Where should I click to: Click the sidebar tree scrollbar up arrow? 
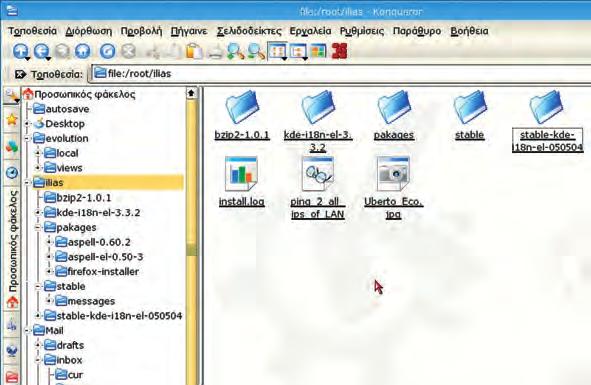point(191,93)
